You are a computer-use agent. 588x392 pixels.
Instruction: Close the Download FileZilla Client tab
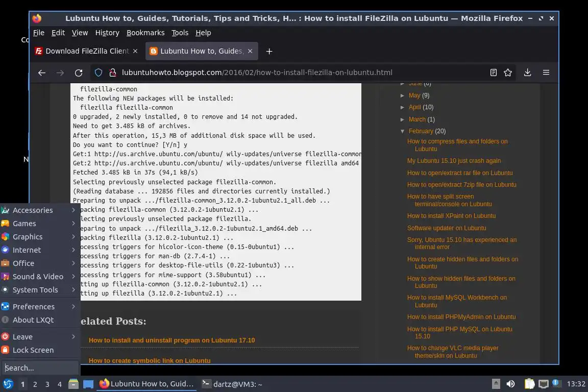pos(135,51)
